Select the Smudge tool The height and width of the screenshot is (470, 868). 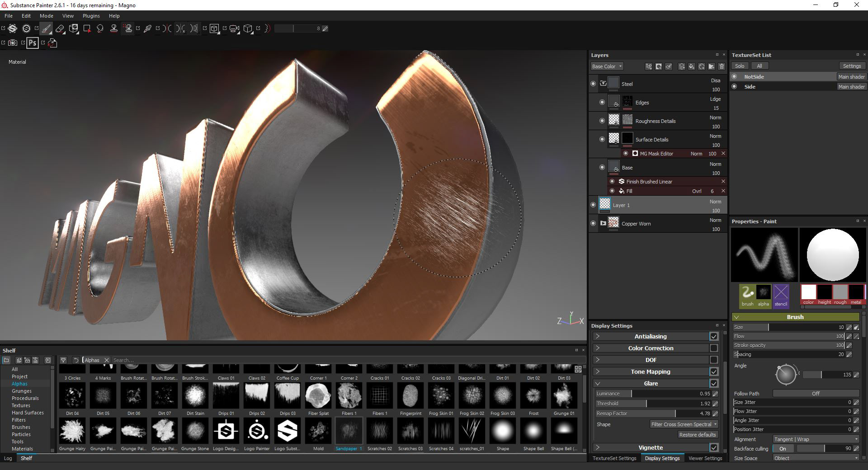pyautogui.click(x=100, y=28)
